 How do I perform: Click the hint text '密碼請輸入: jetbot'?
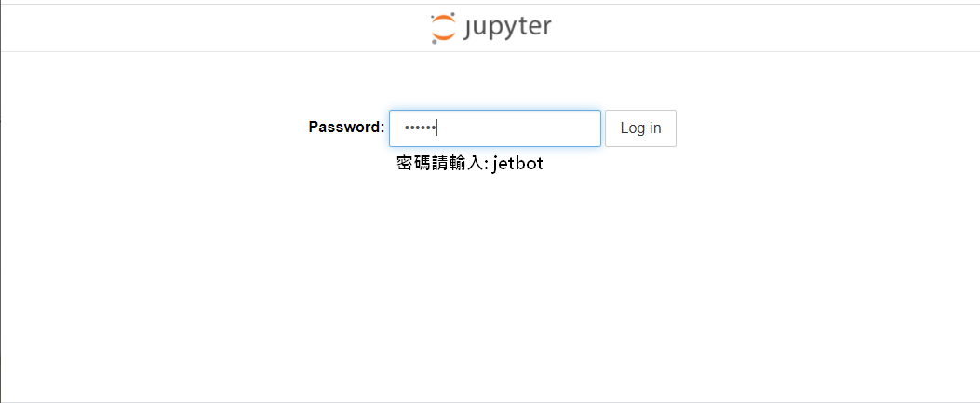click(469, 164)
